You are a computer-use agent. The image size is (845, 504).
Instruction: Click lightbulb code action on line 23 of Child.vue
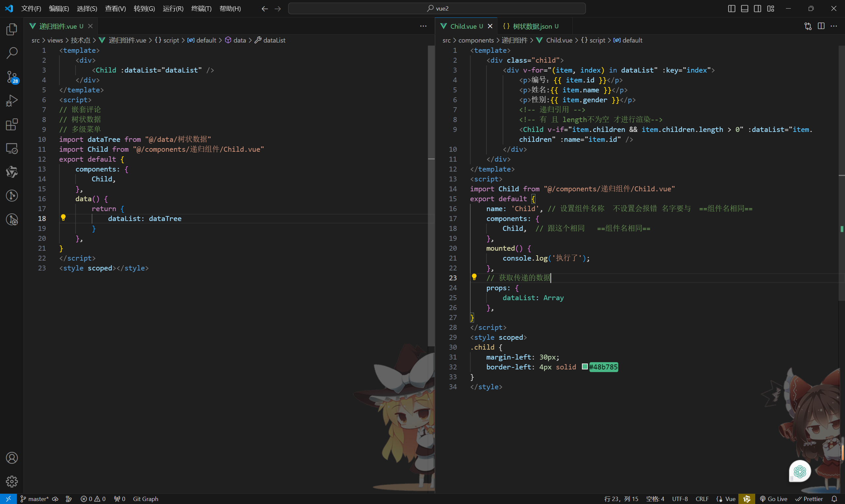(x=474, y=277)
